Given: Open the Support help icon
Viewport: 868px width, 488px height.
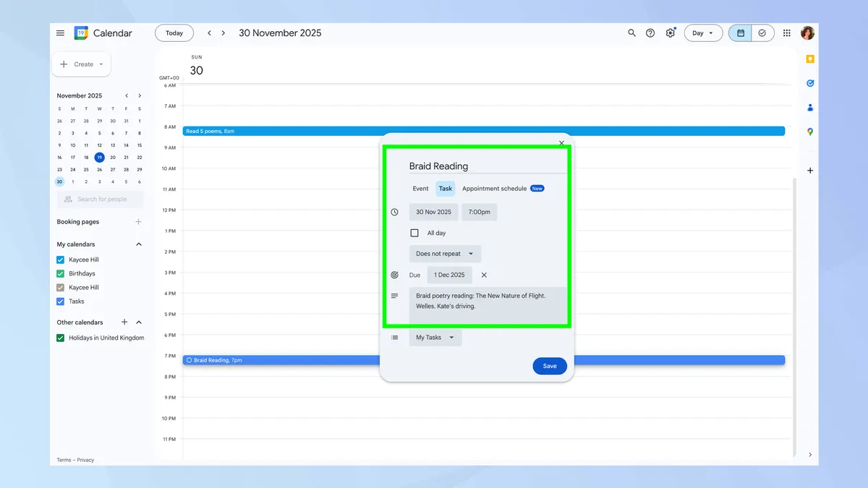Looking at the screenshot, I should point(650,33).
